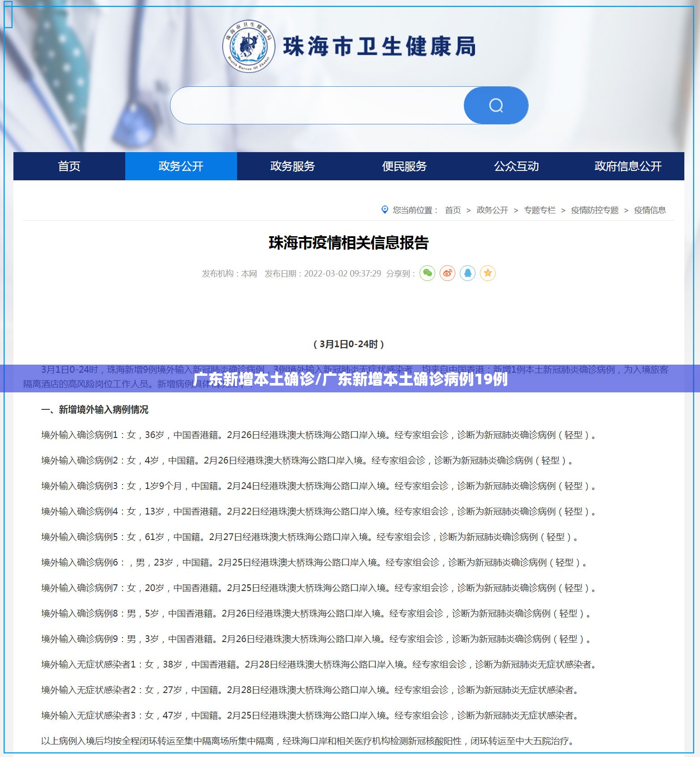
Task: Go to 疫情防控专题 in the breadcrumb
Action: coord(595,210)
